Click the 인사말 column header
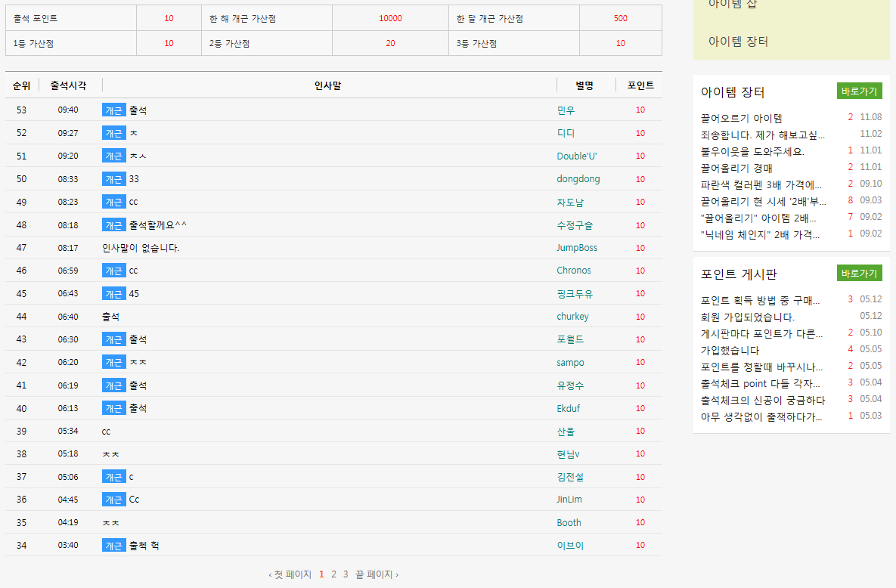 (x=327, y=85)
